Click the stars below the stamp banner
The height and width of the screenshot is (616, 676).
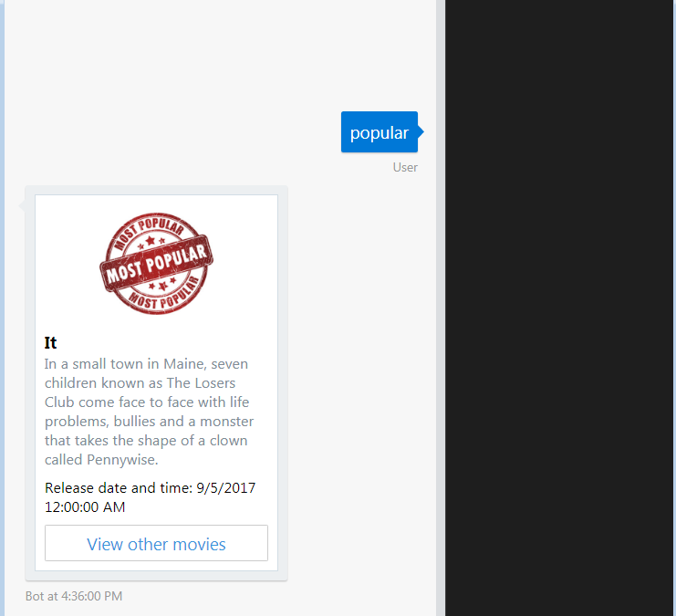pos(162,285)
